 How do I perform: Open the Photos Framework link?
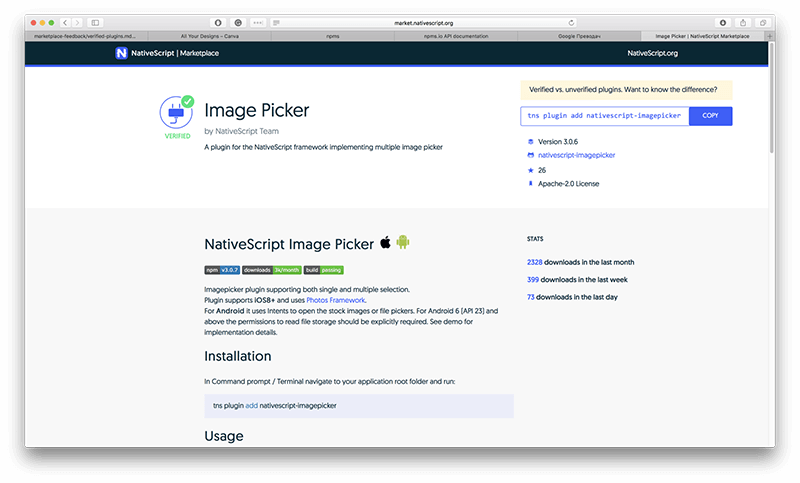(336, 300)
